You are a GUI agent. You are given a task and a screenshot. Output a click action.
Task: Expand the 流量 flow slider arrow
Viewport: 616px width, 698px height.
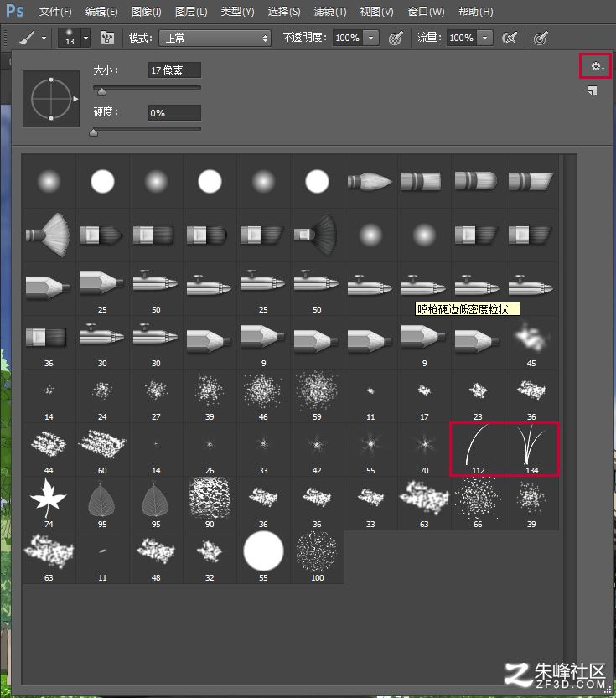pos(484,38)
